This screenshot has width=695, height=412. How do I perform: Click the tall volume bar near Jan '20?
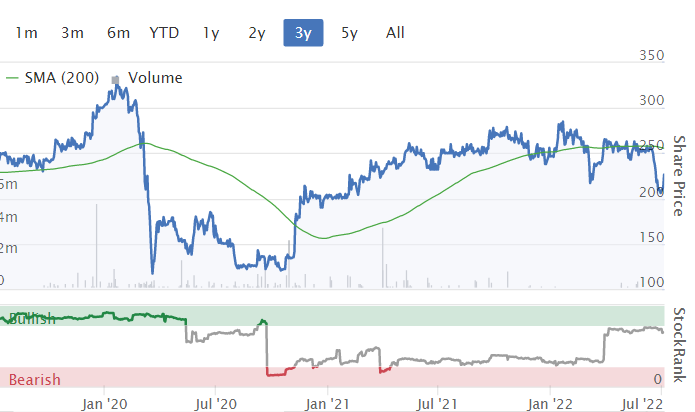pyautogui.click(x=96, y=246)
